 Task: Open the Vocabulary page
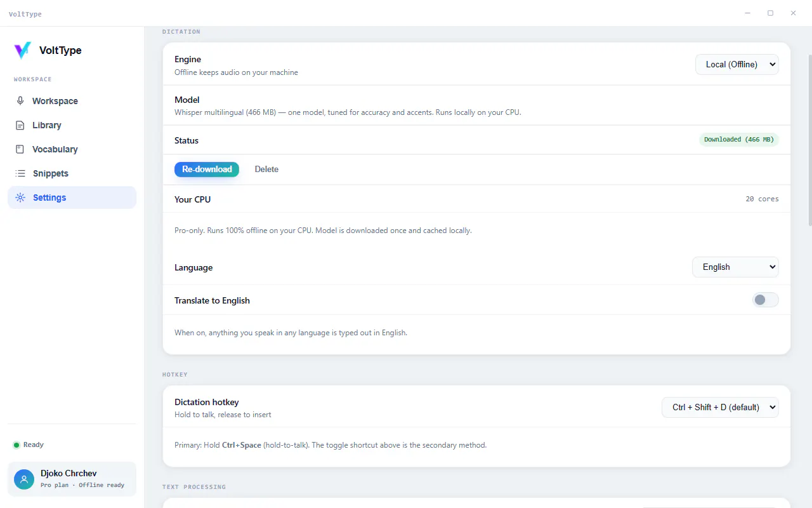click(72, 149)
